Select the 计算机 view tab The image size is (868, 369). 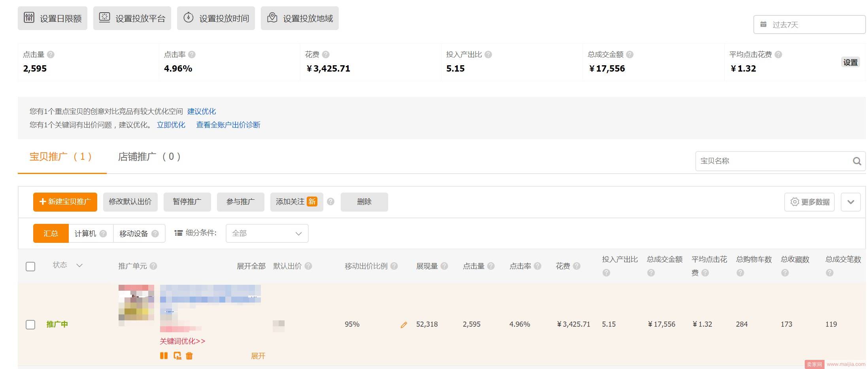[x=91, y=233]
